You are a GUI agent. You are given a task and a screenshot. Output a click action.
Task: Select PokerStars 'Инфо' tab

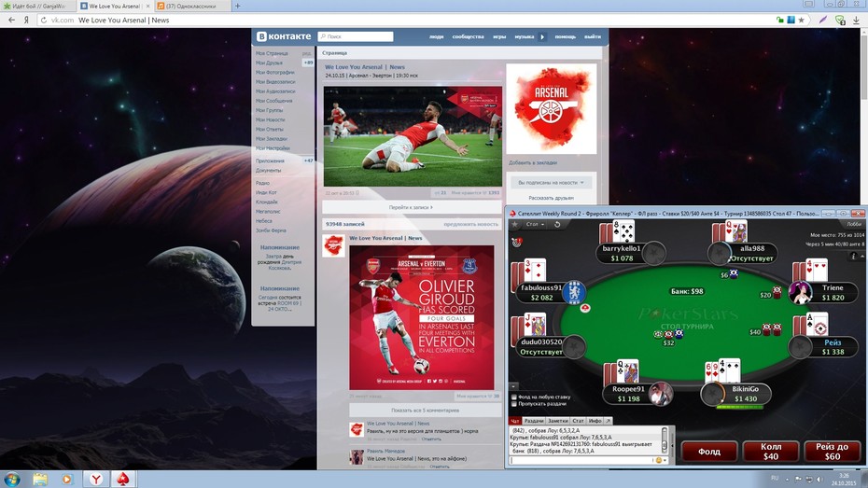(x=595, y=421)
